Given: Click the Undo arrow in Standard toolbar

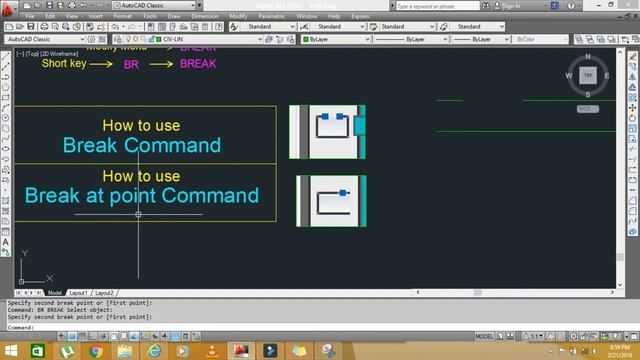Looking at the screenshot, I should point(116,27).
